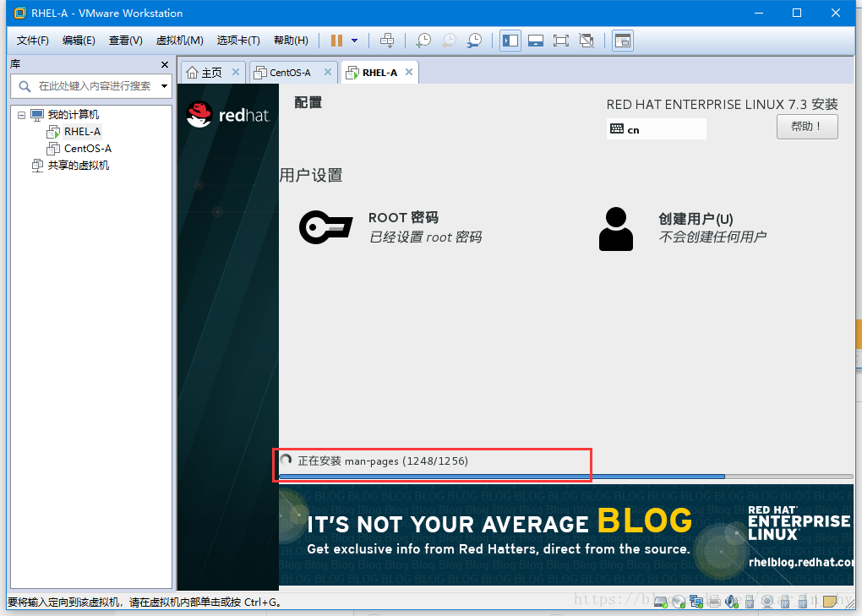Open the 编辑(E) menu
This screenshot has height=616, width=862.
pos(79,40)
